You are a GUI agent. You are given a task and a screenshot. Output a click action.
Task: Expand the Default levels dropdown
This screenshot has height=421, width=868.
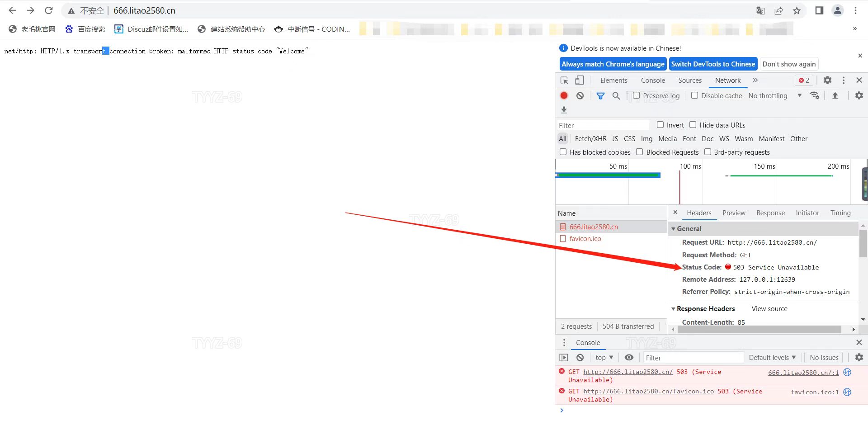772,358
